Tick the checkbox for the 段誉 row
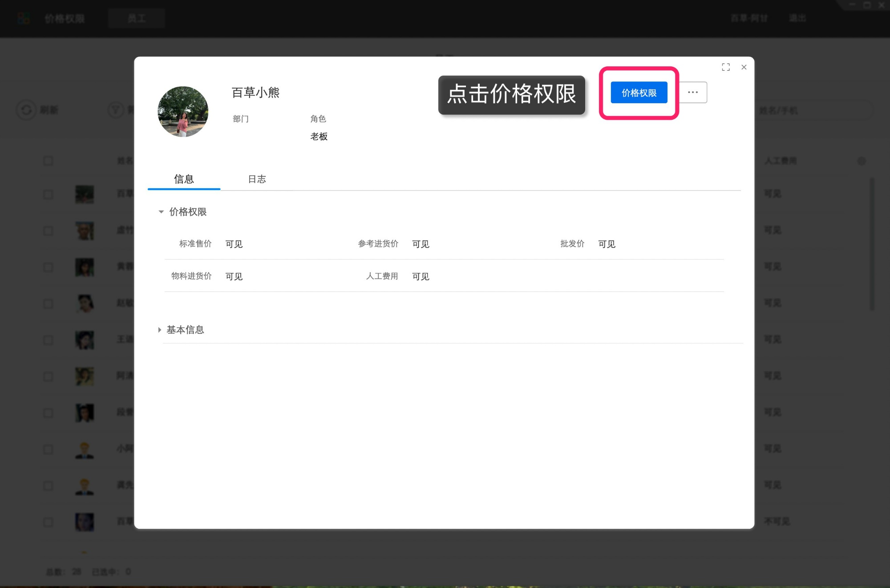Viewport: 890px width, 588px height. (48, 413)
